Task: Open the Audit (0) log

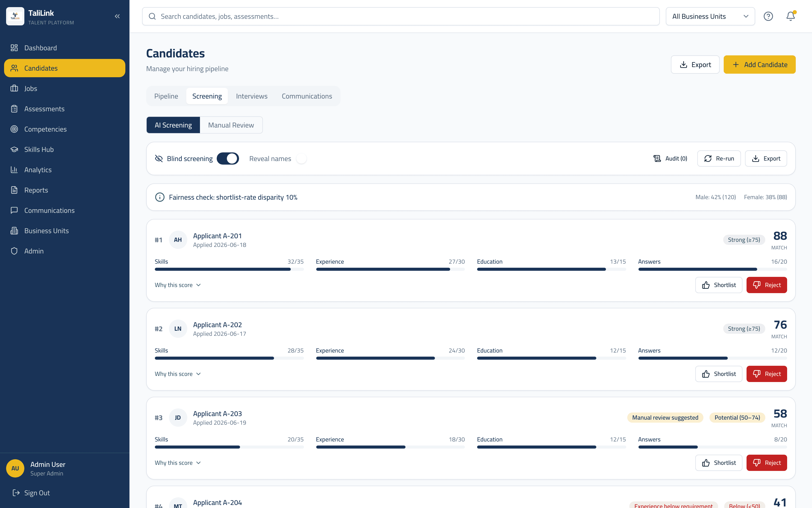Action: click(x=670, y=158)
